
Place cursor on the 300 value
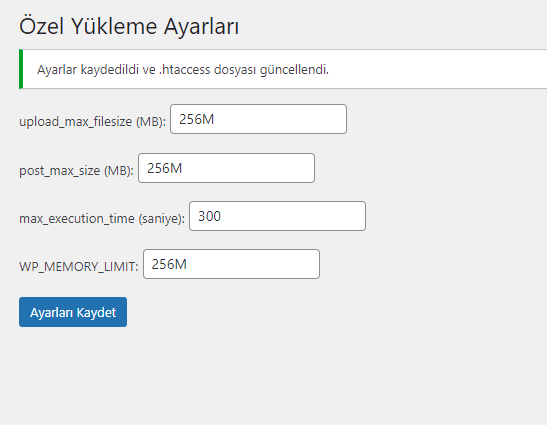(209, 216)
